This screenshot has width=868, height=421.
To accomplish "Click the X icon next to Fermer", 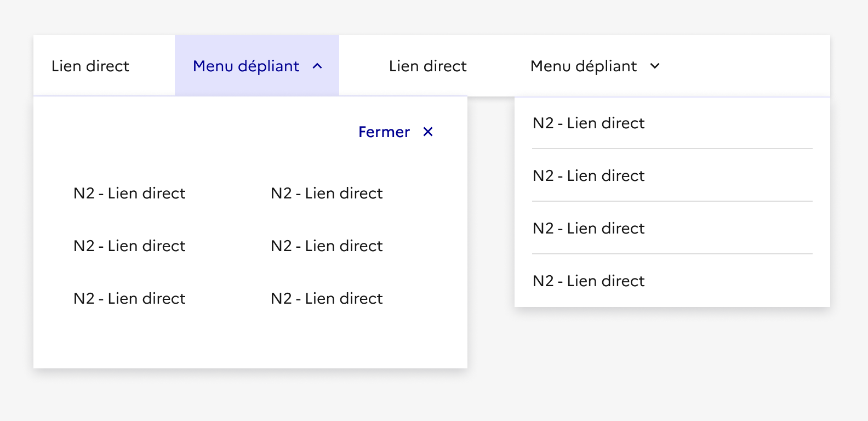I will pyautogui.click(x=428, y=132).
